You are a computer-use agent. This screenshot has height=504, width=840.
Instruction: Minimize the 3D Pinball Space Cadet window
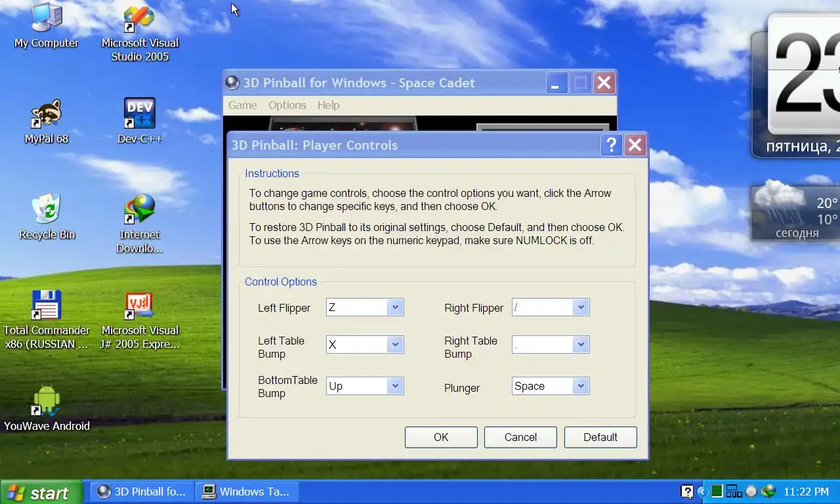555,83
